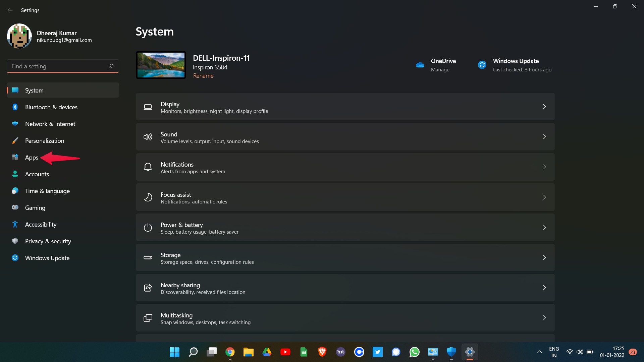Image resolution: width=644 pixels, height=362 pixels.
Task: Open WhatsApp from the taskbar
Action: coord(415,352)
